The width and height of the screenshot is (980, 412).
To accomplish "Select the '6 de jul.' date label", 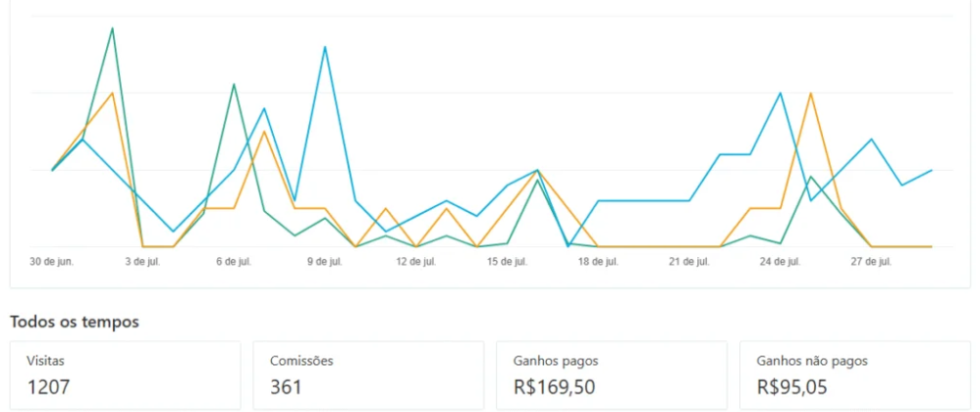I will click(234, 262).
